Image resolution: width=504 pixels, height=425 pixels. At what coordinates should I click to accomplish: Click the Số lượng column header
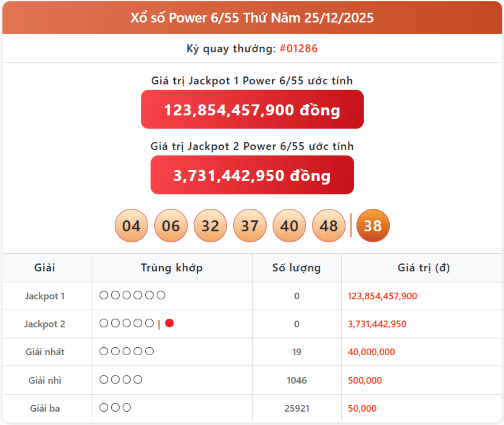tap(297, 268)
